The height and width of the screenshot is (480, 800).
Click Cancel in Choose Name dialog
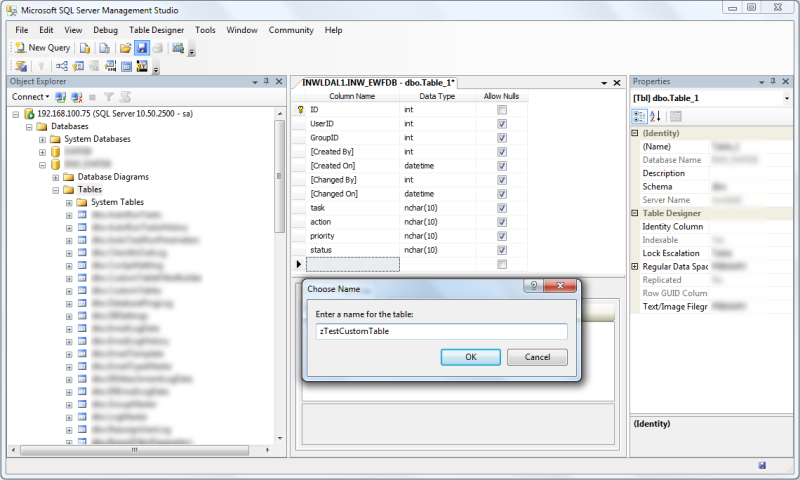(537, 357)
